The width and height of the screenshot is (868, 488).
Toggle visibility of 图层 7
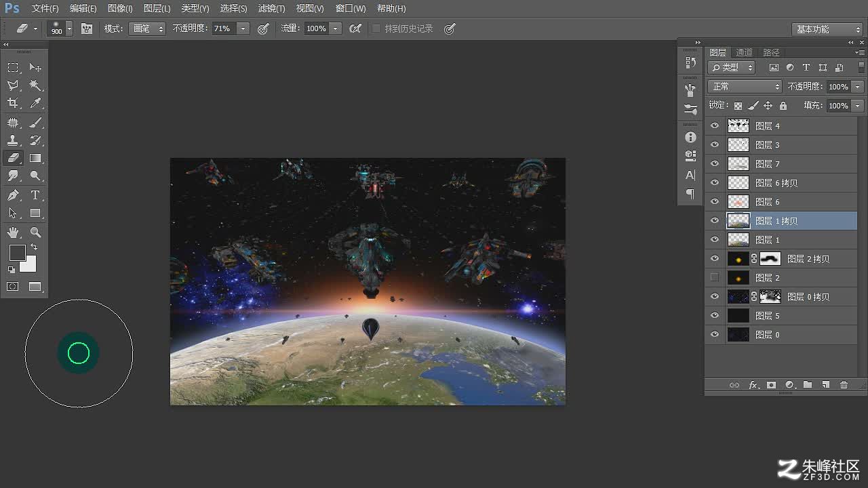click(714, 164)
